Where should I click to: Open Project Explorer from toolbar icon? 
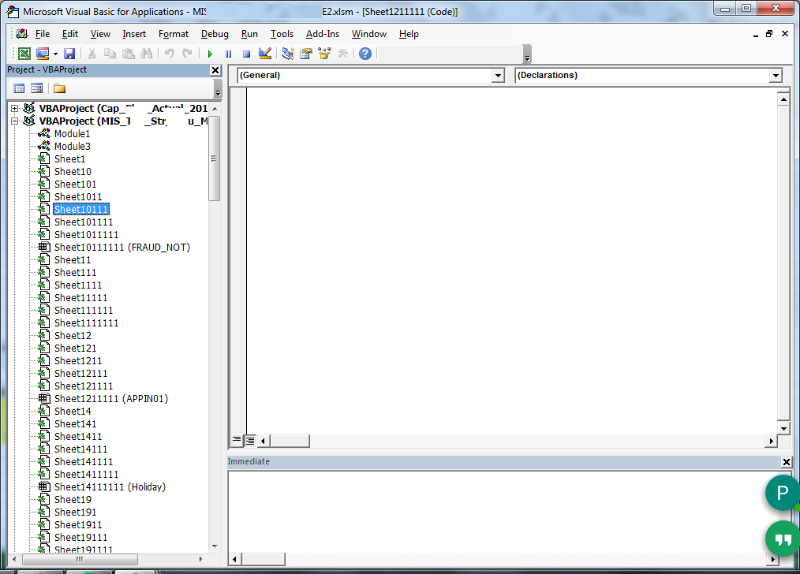[288, 54]
